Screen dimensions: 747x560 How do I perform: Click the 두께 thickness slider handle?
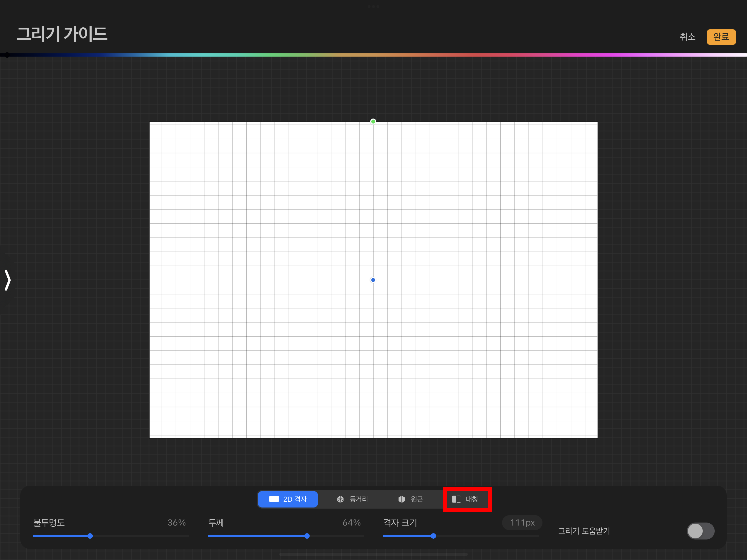pos(307,536)
